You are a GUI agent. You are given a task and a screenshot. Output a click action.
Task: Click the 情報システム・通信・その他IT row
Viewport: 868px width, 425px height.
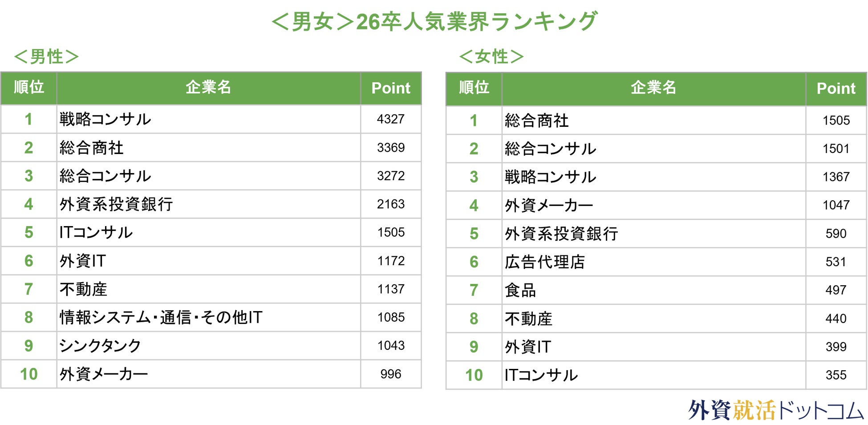(161, 317)
